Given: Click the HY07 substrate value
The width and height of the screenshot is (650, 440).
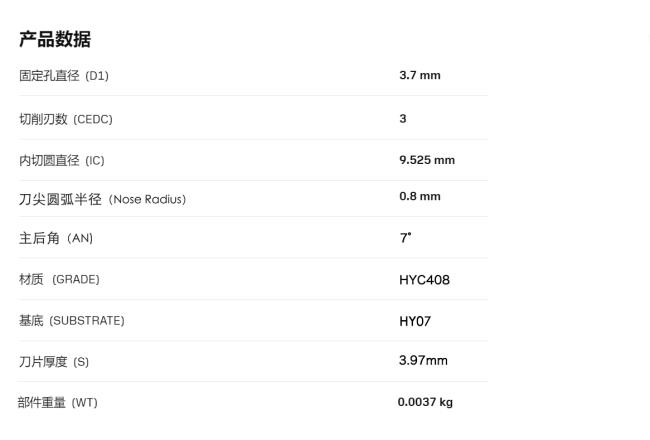Looking at the screenshot, I should pyautogui.click(x=415, y=321).
